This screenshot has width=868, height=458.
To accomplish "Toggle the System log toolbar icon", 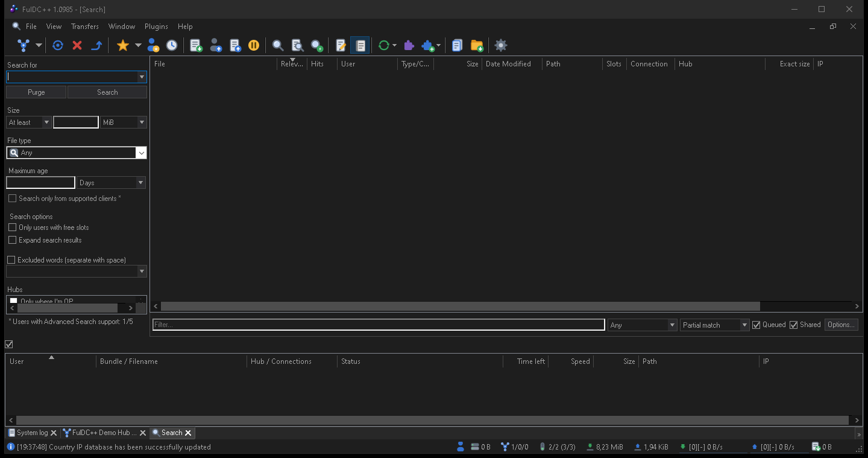I will (360, 45).
